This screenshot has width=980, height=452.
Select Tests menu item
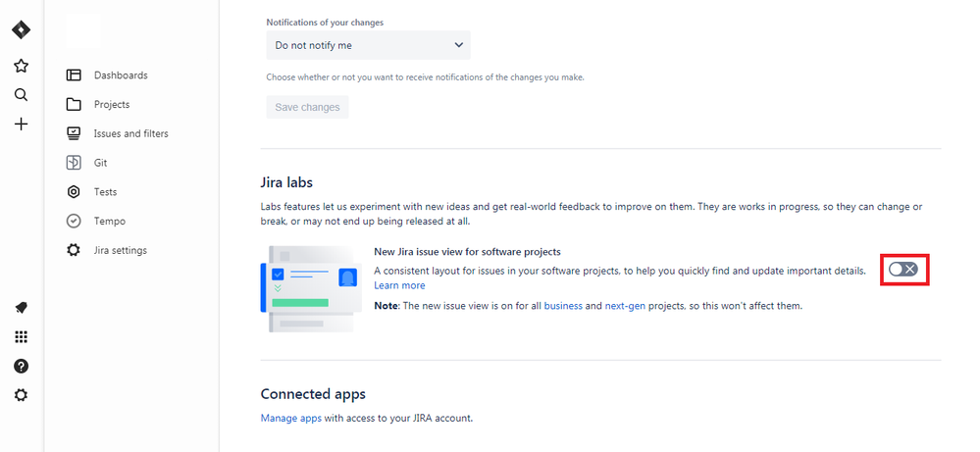point(105,191)
